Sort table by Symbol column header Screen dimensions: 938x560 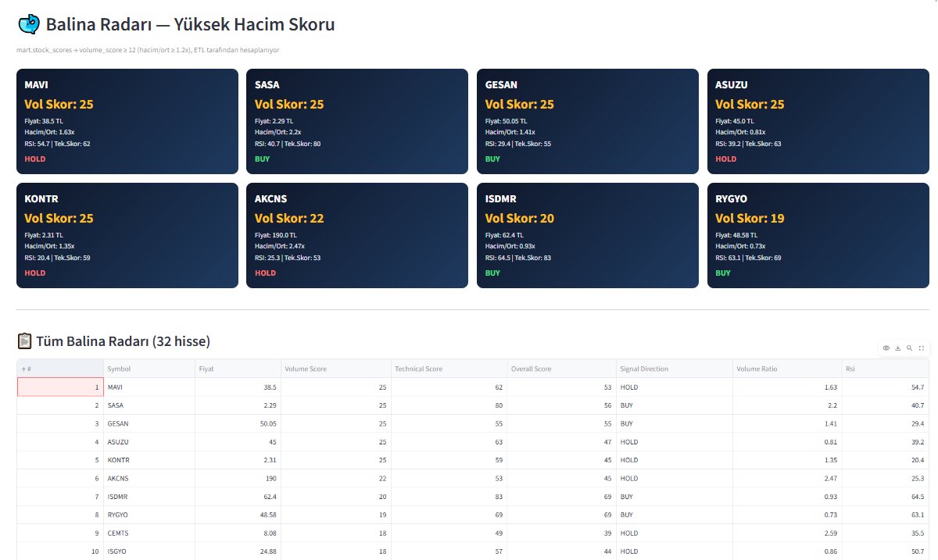[149, 369]
